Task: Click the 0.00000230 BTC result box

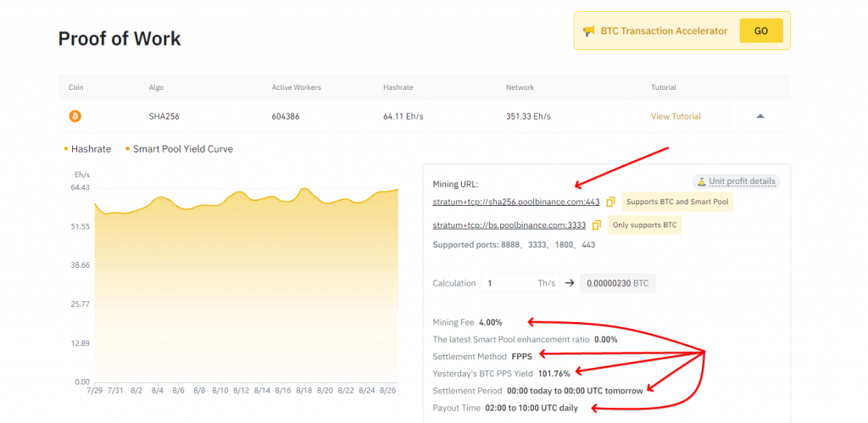Action: tap(617, 283)
